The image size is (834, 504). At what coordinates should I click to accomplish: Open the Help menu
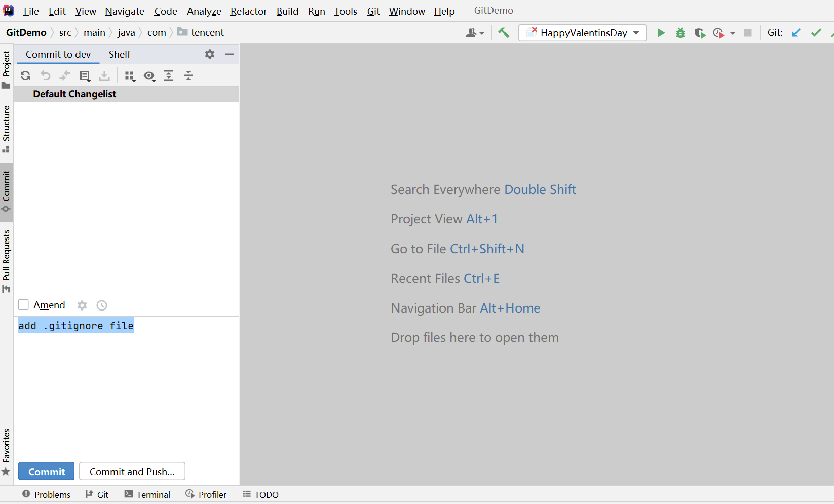[444, 11]
